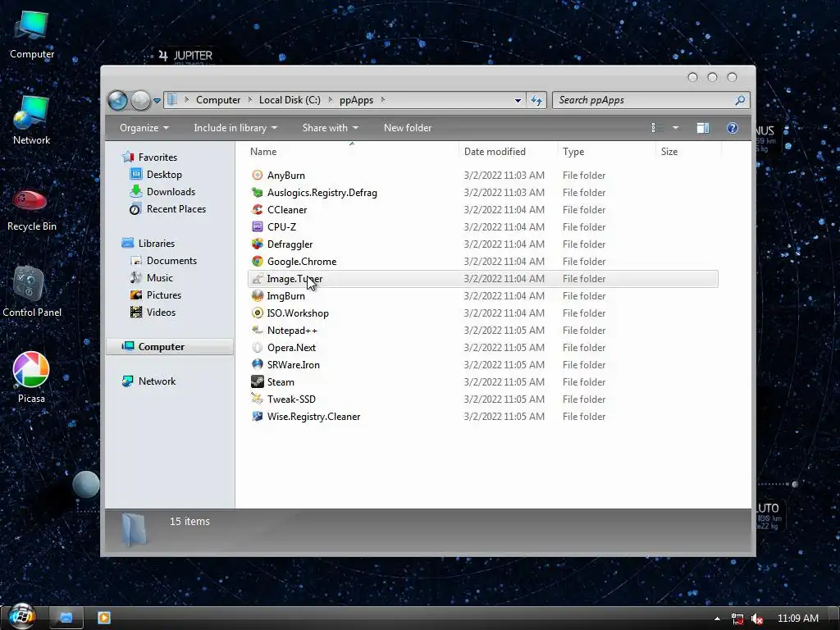Expand the Local Disk (C:) breadcrumb arrow

[x=330, y=99]
